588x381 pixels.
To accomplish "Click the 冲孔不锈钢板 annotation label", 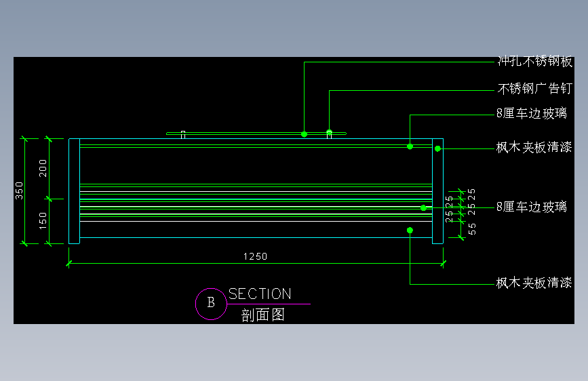I will click(x=534, y=61).
